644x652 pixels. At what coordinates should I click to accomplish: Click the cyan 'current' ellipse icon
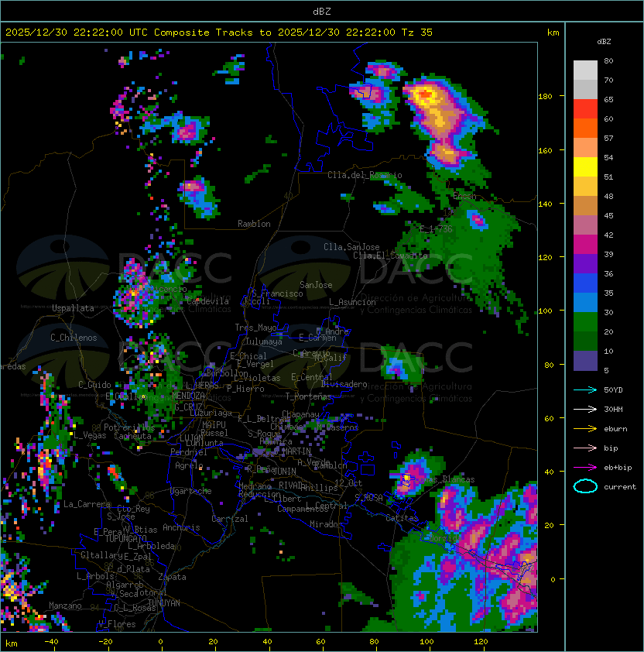[585, 486]
